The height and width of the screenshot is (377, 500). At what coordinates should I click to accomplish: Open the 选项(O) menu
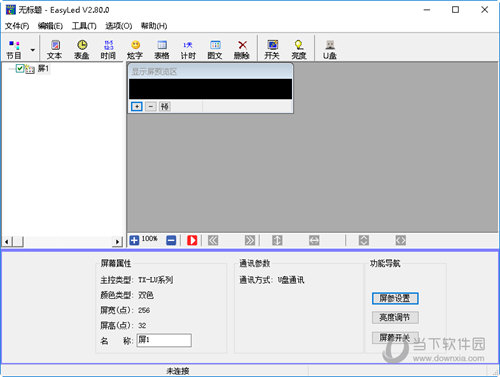coord(119,26)
